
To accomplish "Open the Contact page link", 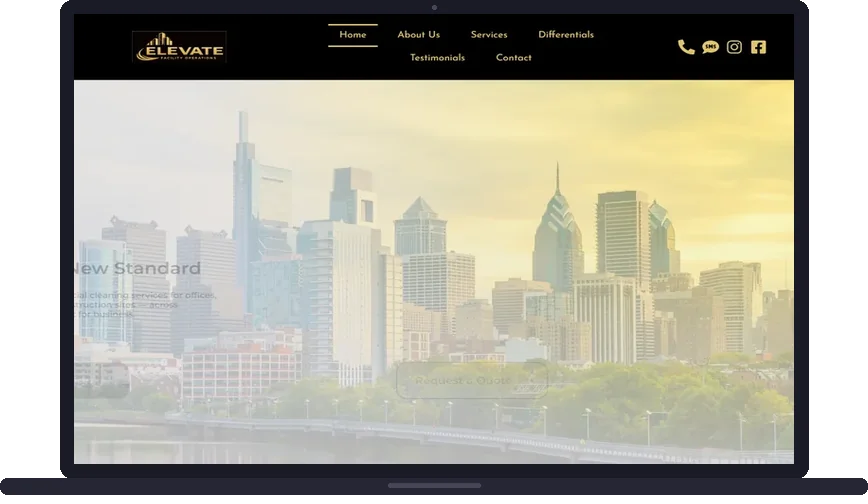I will click(514, 58).
